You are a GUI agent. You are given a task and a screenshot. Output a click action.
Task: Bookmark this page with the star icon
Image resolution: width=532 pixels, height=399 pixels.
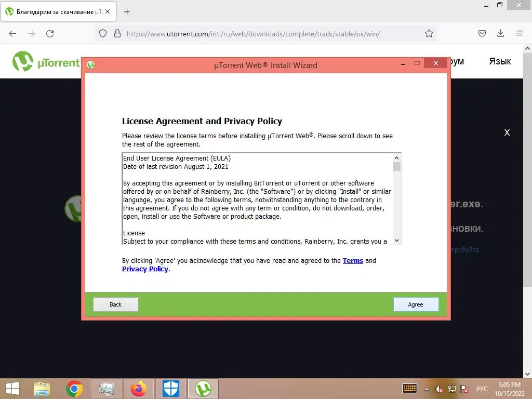[x=429, y=33]
